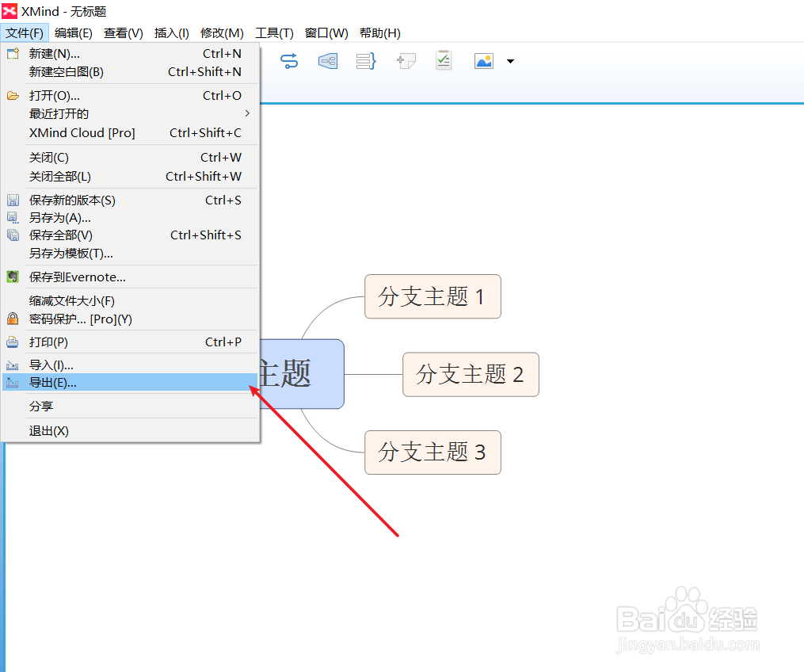The image size is (804, 672).
Task: Add a Note using the note toolbar icon
Action: pos(406,61)
